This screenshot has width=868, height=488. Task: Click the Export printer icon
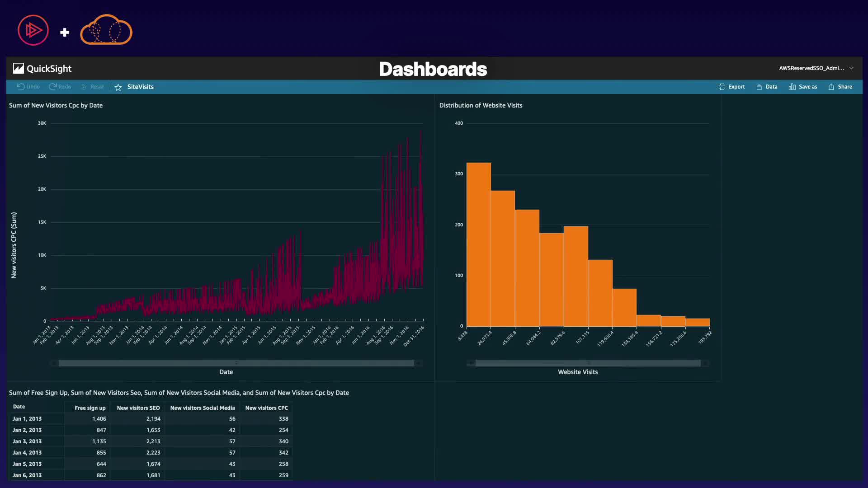(x=722, y=87)
